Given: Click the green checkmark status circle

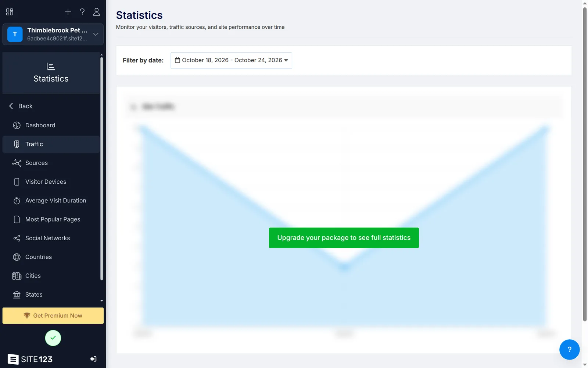Looking at the screenshot, I should coord(53,338).
